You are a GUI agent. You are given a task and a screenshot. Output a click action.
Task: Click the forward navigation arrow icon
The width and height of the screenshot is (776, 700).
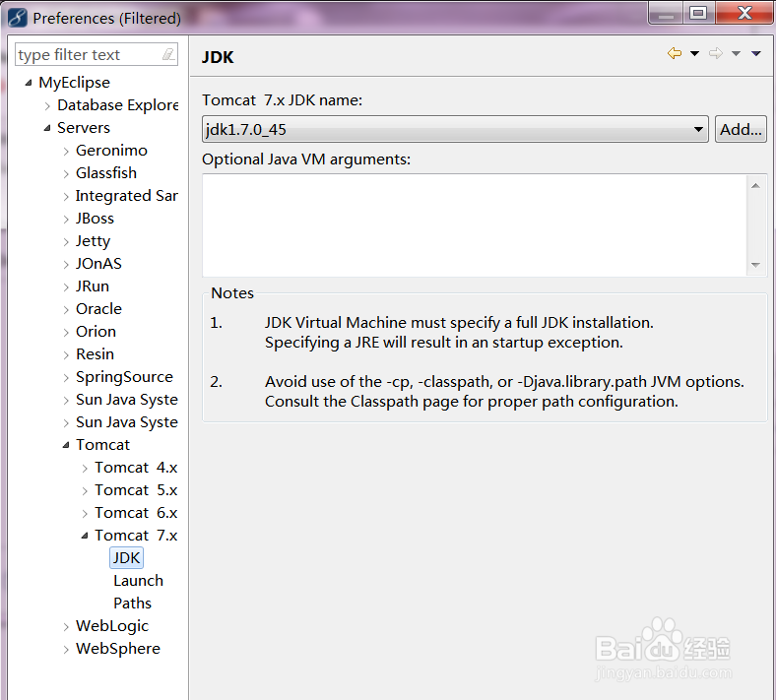point(716,53)
